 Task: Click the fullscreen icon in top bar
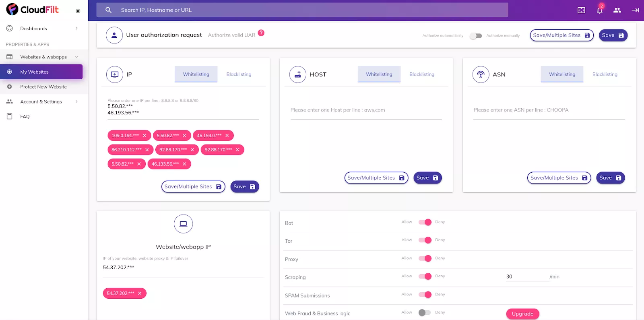(x=581, y=10)
